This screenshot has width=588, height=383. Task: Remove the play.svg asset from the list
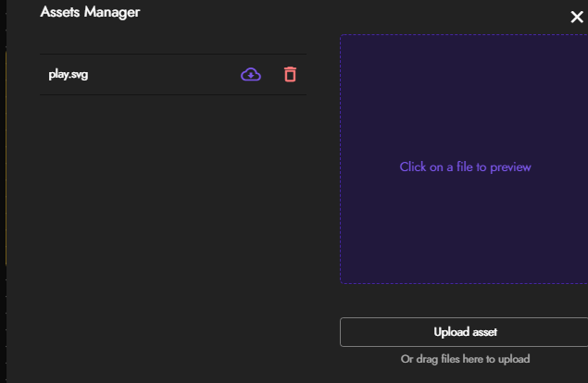[290, 75]
